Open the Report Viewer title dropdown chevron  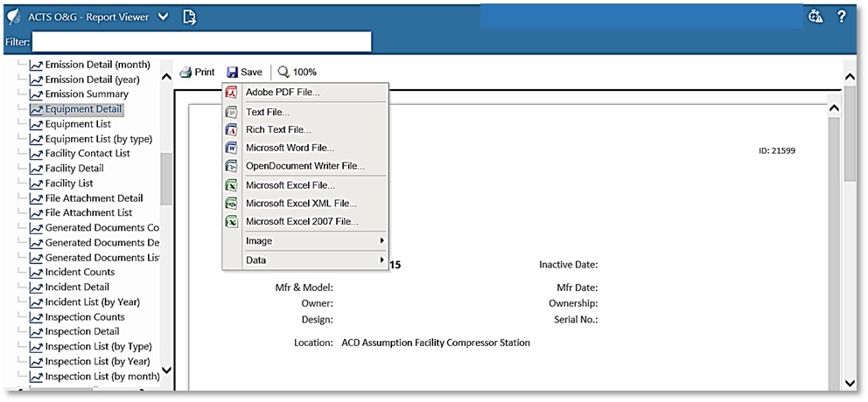pos(163,17)
